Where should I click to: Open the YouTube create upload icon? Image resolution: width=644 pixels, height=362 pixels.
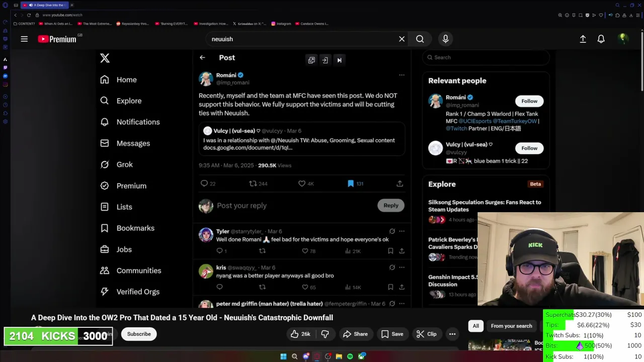(x=583, y=39)
